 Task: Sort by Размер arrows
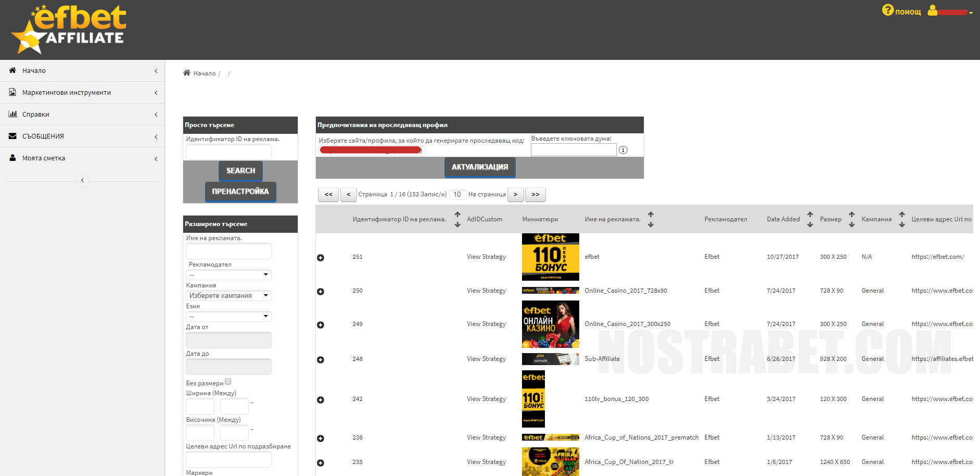[851, 219]
